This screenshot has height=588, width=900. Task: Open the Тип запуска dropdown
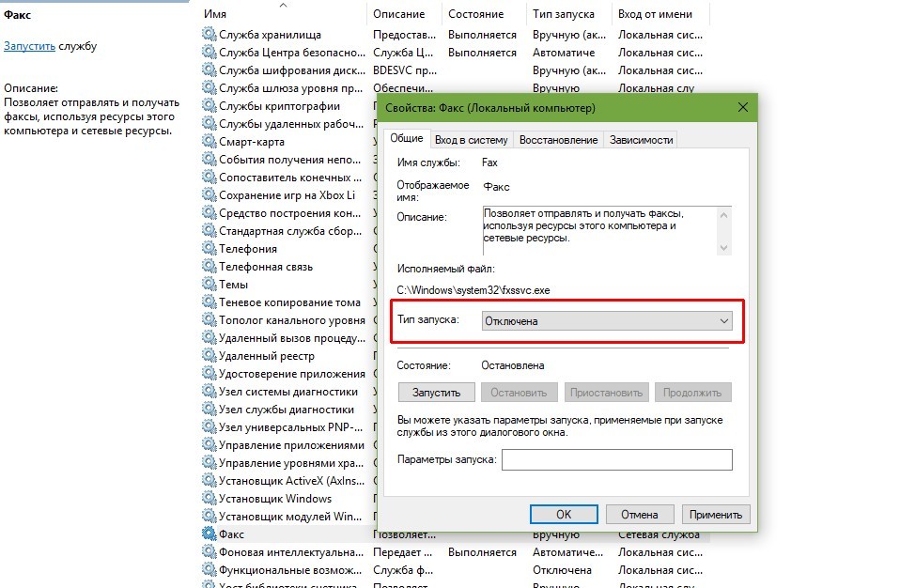pos(607,320)
